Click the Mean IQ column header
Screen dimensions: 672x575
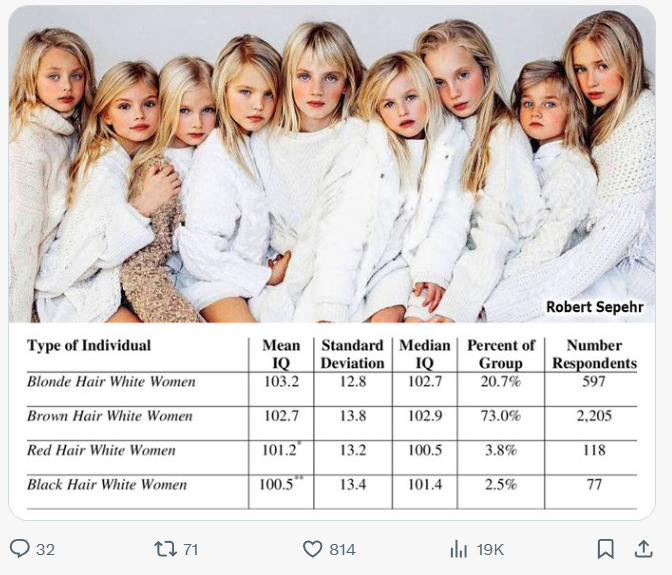point(281,354)
